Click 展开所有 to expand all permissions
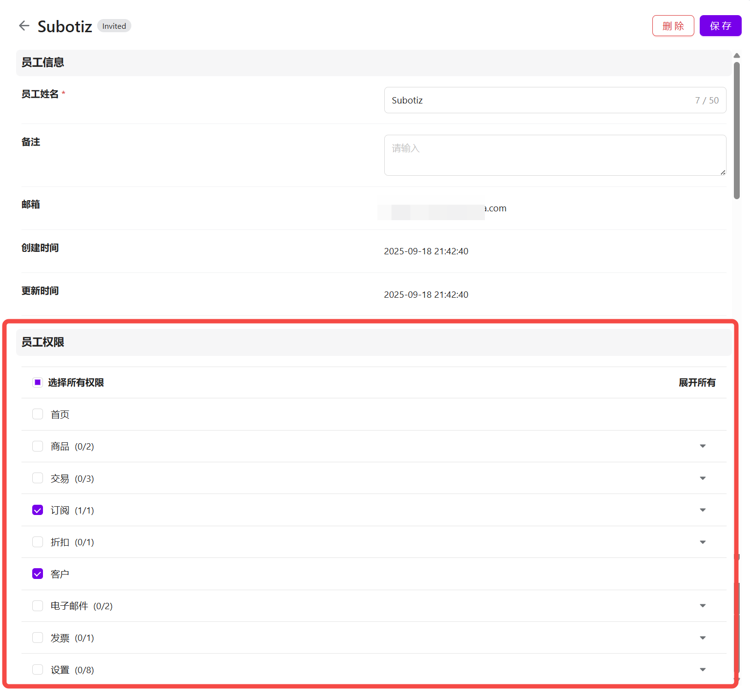This screenshot has height=700, width=750. click(x=697, y=383)
